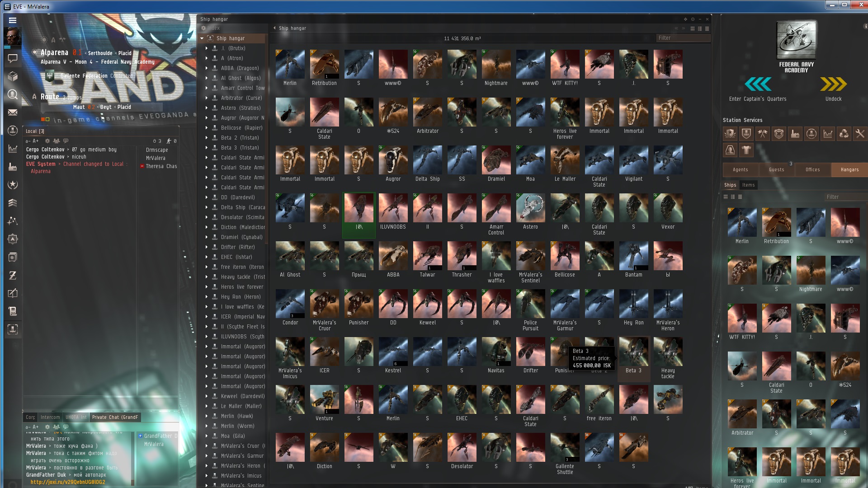Open the Industry factory station service
The width and height of the screenshot is (868, 488).
[795, 134]
